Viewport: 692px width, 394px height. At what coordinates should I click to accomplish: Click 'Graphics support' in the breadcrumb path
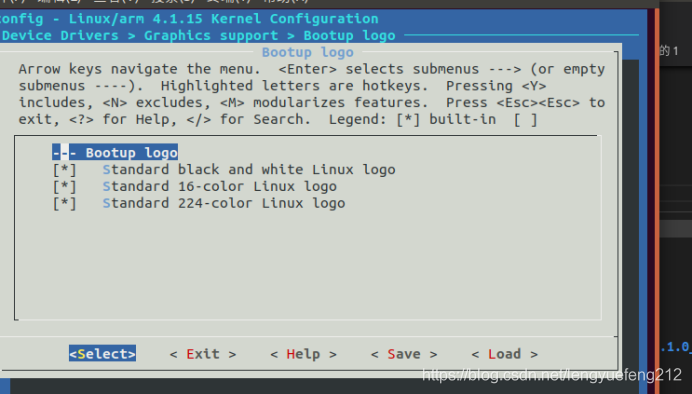211,35
